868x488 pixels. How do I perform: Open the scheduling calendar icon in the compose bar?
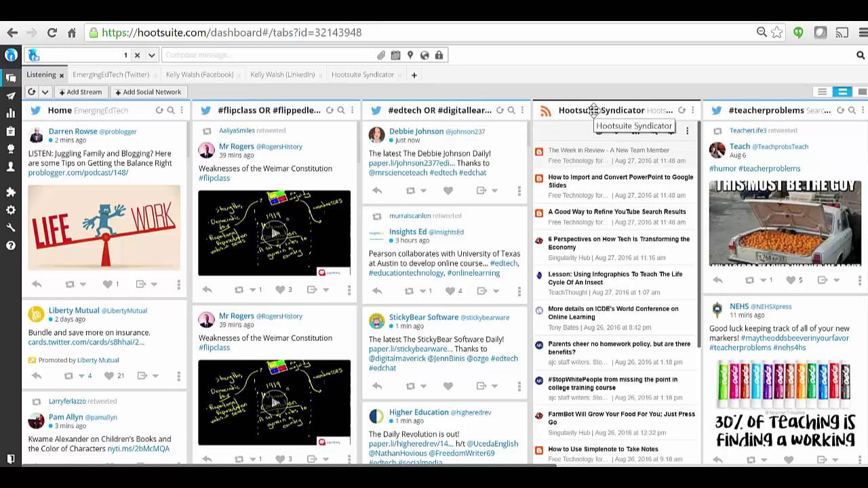[395, 55]
